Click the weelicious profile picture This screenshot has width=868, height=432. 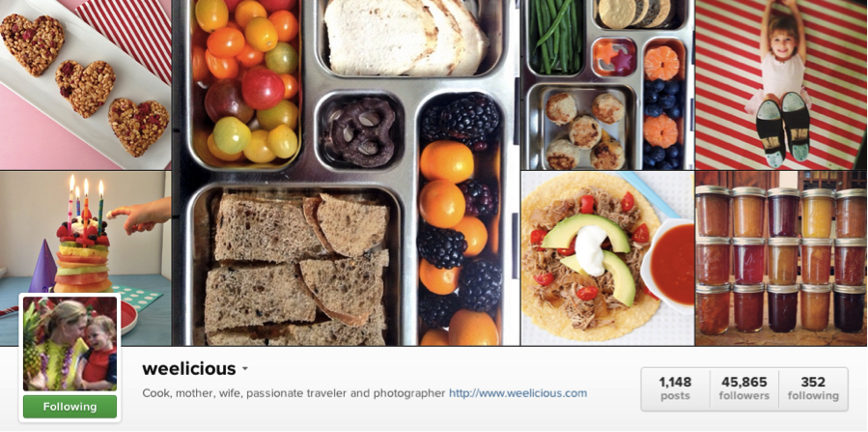coord(70,344)
